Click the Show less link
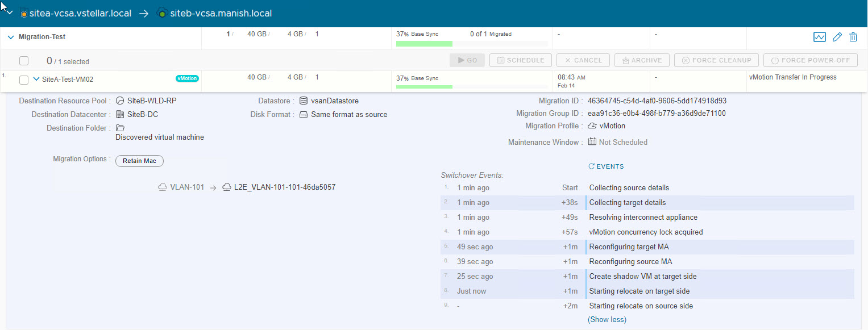The width and height of the screenshot is (868, 330). point(607,320)
